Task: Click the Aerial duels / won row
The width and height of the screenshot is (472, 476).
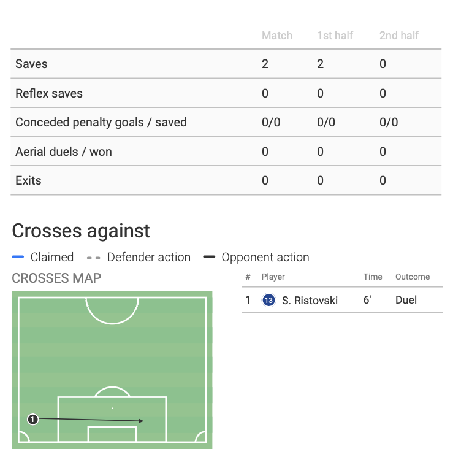Action: pos(64,152)
